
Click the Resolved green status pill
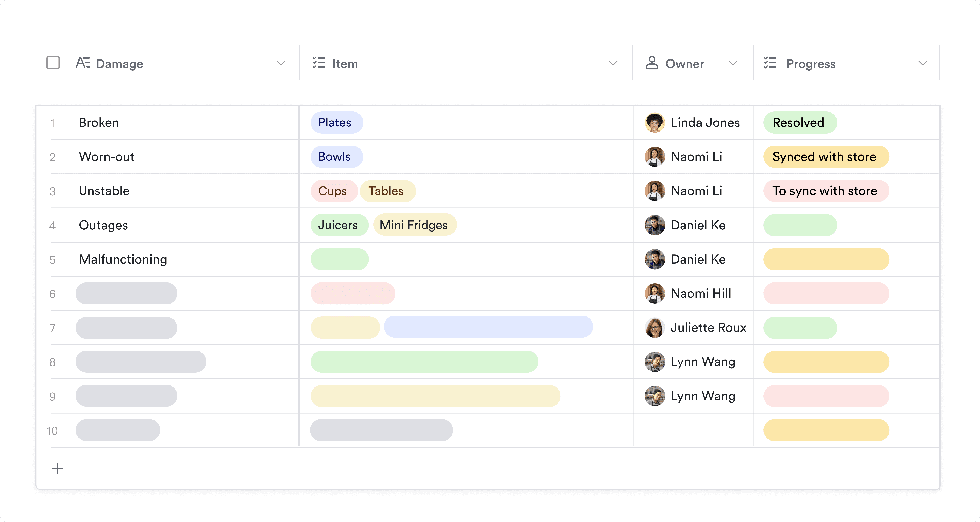click(799, 122)
